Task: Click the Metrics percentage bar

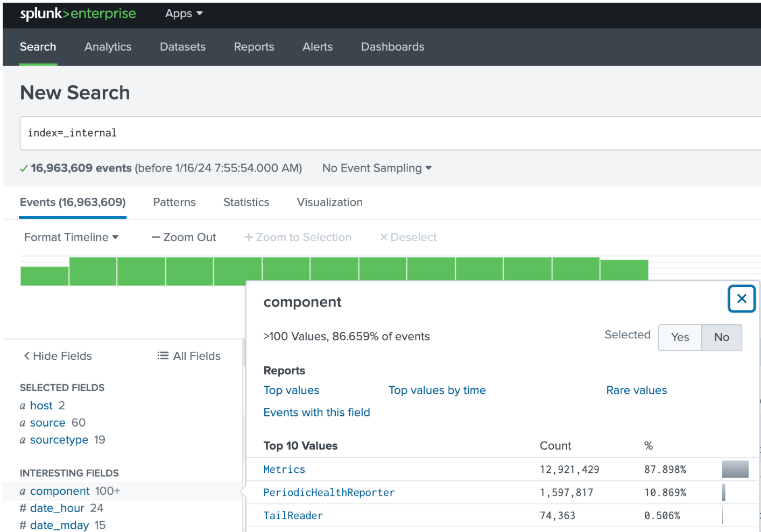Action: [x=735, y=469]
